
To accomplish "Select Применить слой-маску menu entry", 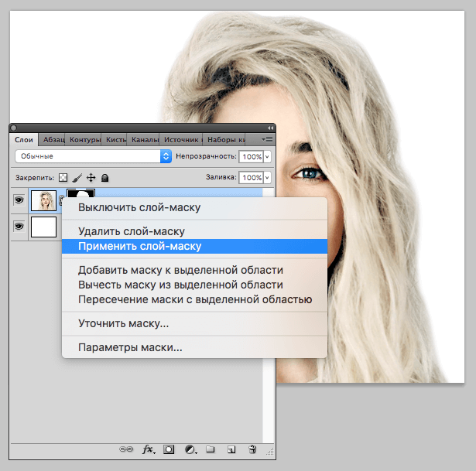I will coord(194,246).
